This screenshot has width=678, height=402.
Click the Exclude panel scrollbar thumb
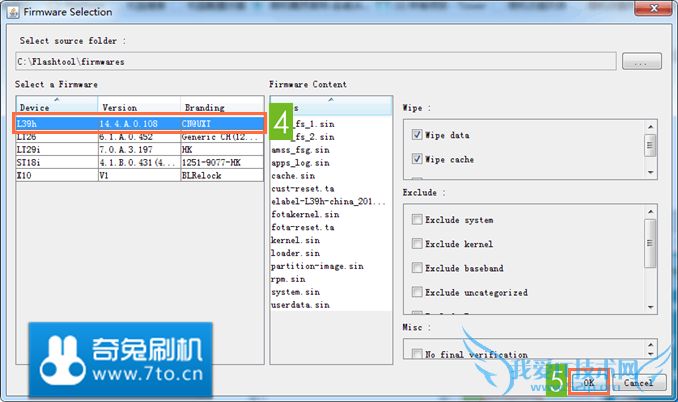pyautogui.click(x=650, y=243)
